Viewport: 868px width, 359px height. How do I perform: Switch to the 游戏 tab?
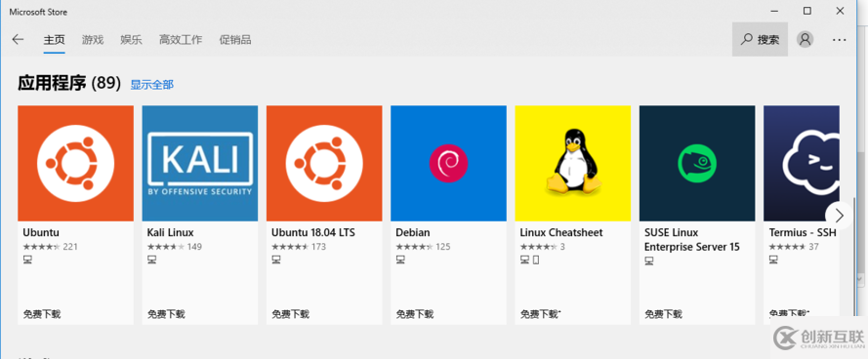pos(93,40)
